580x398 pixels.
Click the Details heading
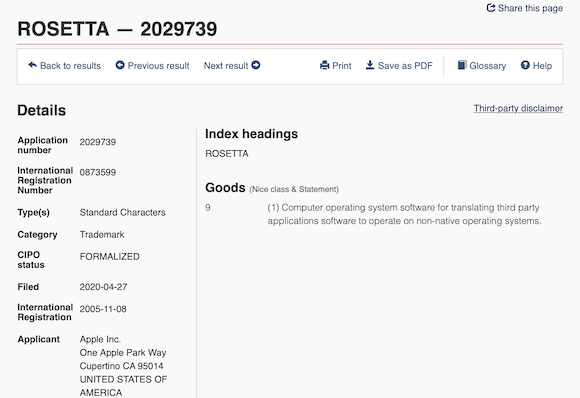41,110
